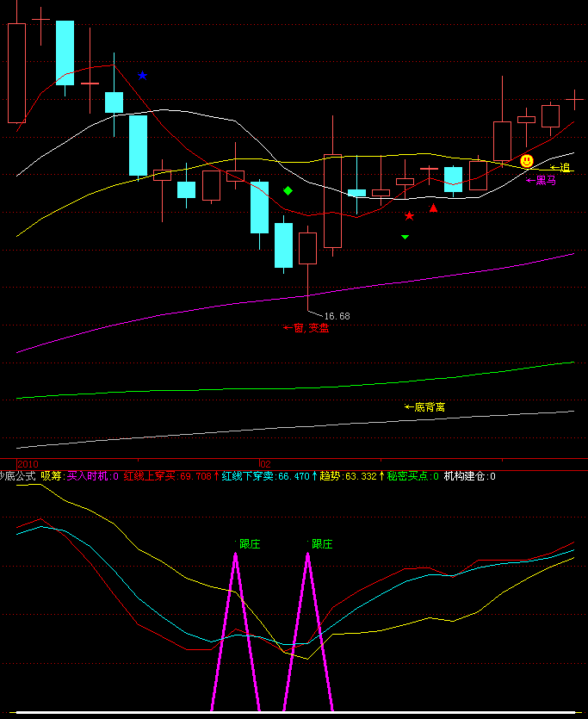
Task: Click the blue star marker
Action: point(143,77)
